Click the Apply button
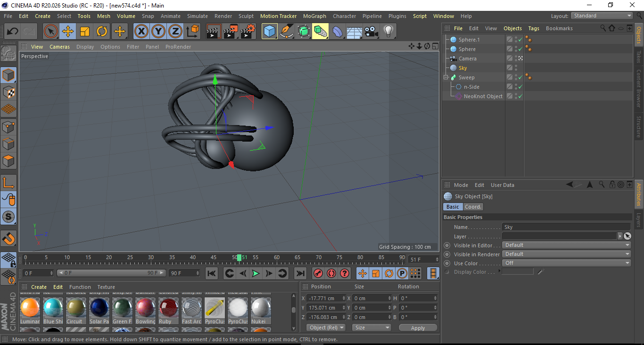 [x=418, y=328]
